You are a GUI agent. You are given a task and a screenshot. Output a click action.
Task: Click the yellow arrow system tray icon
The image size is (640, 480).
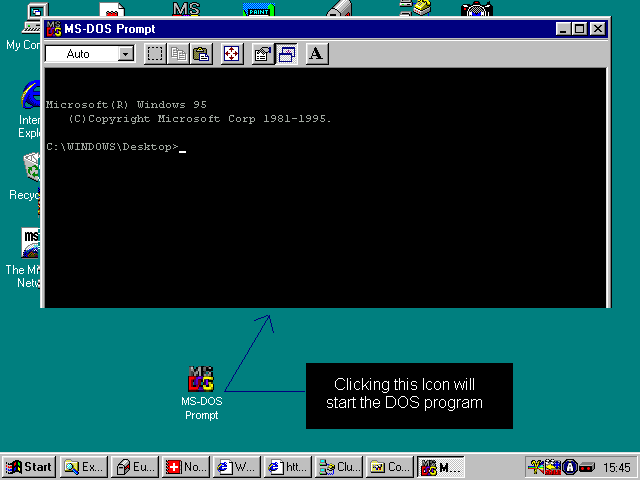pyautogui.click(x=553, y=467)
